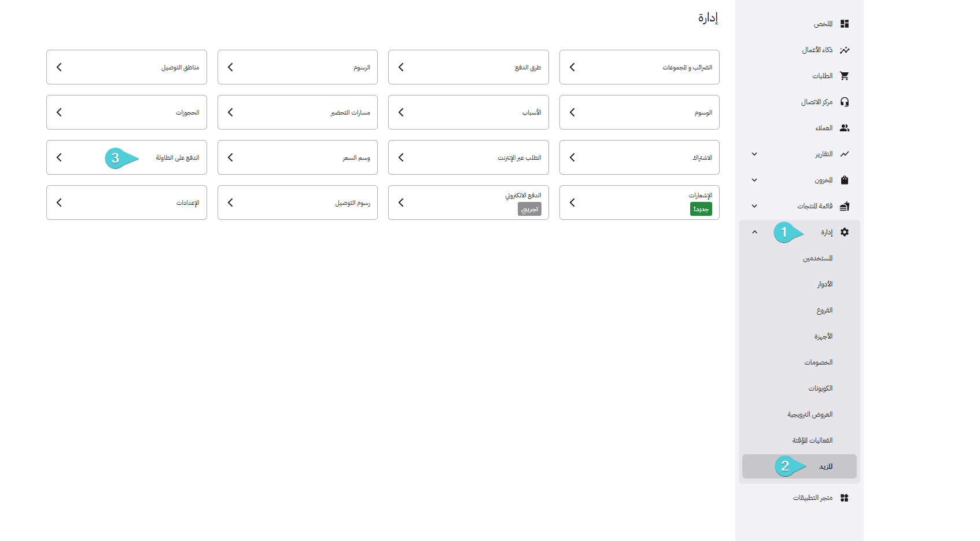Click the gear icon next to إدارة
980x541 pixels.
pyautogui.click(x=845, y=232)
